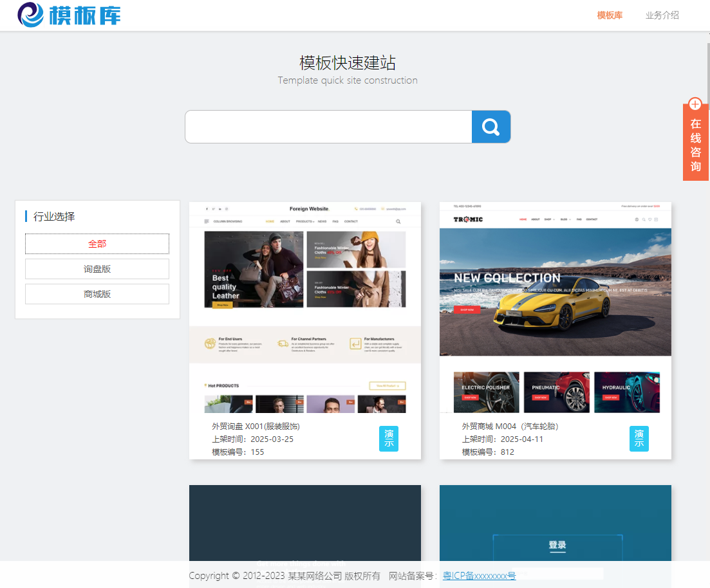The width and height of the screenshot is (710, 588).
Task: Click the search icon in the TROMIC header
Action: pyautogui.click(x=644, y=219)
